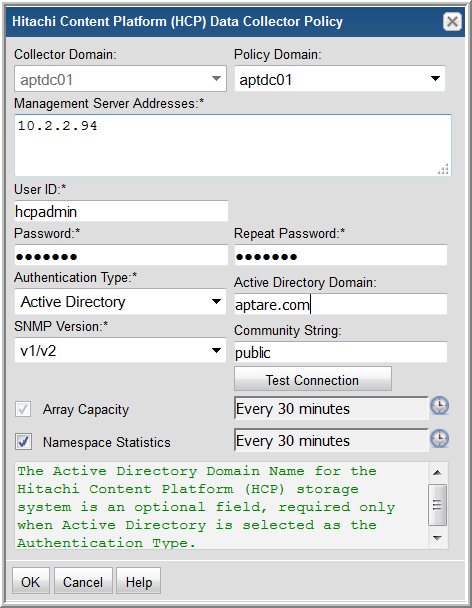Focus the Active Directory Domain field
472x608 pixels.
pyautogui.click(x=341, y=304)
